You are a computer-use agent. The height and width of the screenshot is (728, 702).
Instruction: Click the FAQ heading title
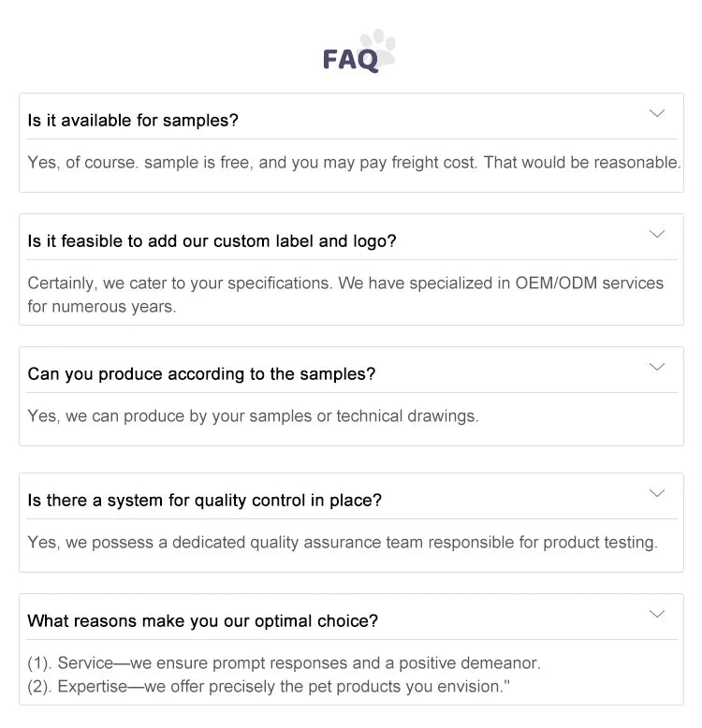tap(350, 60)
